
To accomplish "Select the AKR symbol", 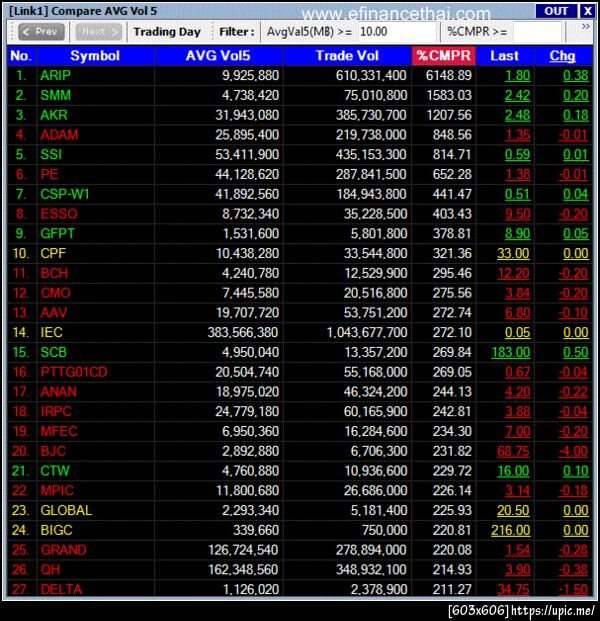I will coord(54,115).
